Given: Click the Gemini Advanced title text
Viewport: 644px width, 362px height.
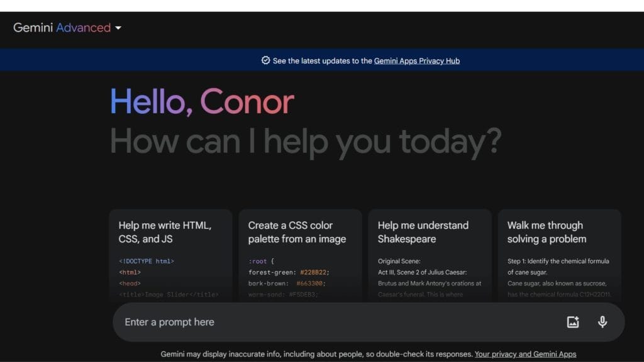Looking at the screenshot, I should click(62, 28).
